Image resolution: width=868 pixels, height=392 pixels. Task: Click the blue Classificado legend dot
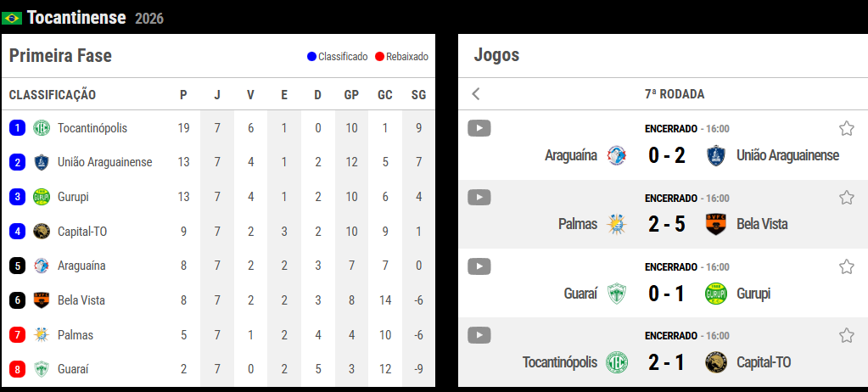pyautogui.click(x=311, y=57)
